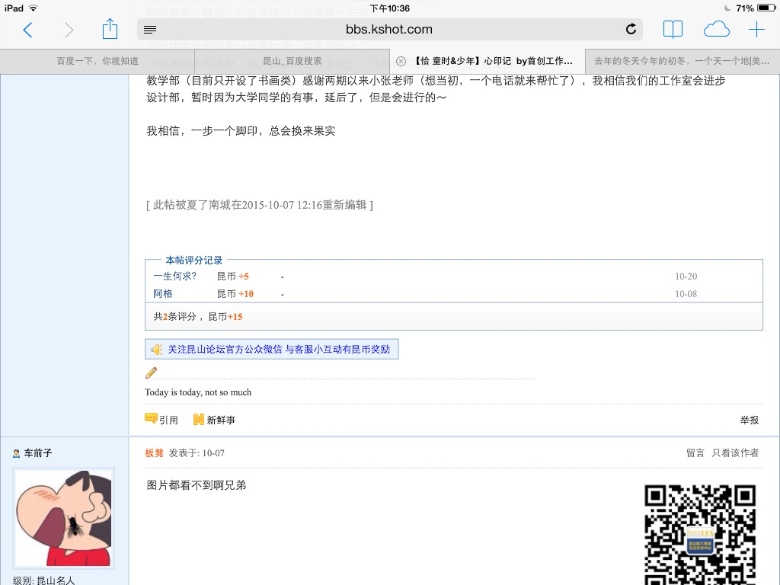Tap the 车前子 user avatar image

point(63,518)
